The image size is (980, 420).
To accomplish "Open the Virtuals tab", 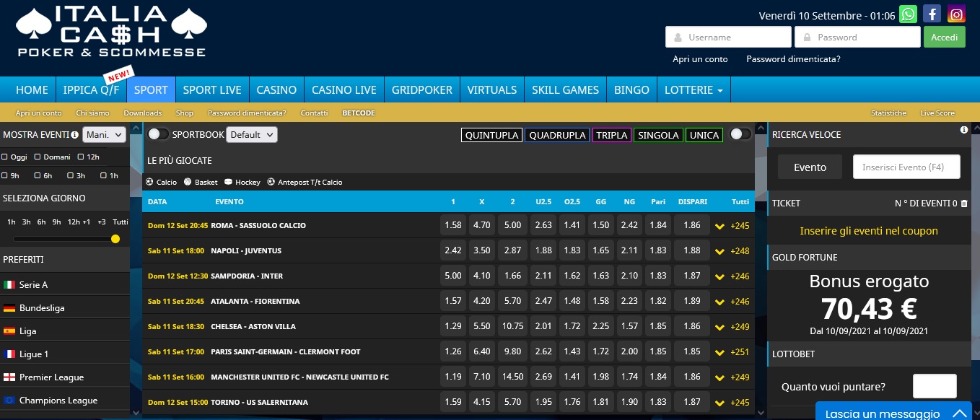I will pos(492,90).
